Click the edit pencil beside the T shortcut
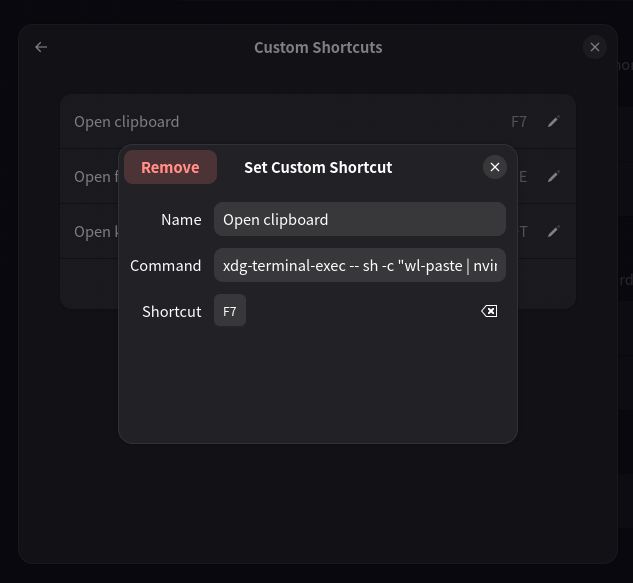This screenshot has height=583, width=633. [x=553, y=232]
